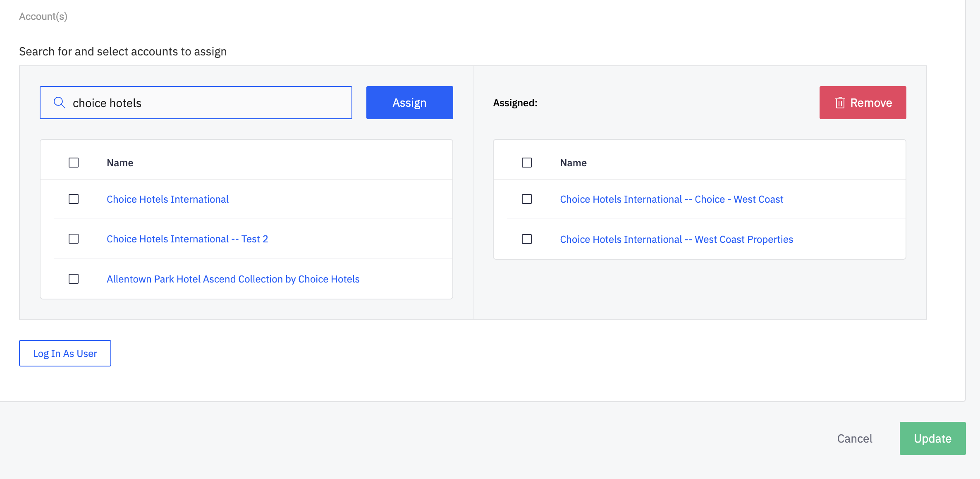Viewport: 980px width, 479px height.
Task: Click Log In As User button
Action: click(65, 353)
